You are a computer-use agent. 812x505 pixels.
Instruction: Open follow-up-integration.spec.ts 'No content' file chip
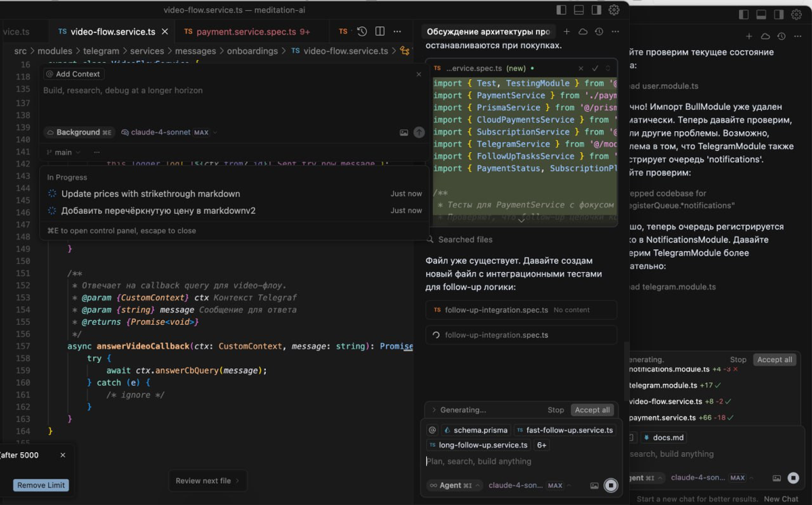point(521,310)
